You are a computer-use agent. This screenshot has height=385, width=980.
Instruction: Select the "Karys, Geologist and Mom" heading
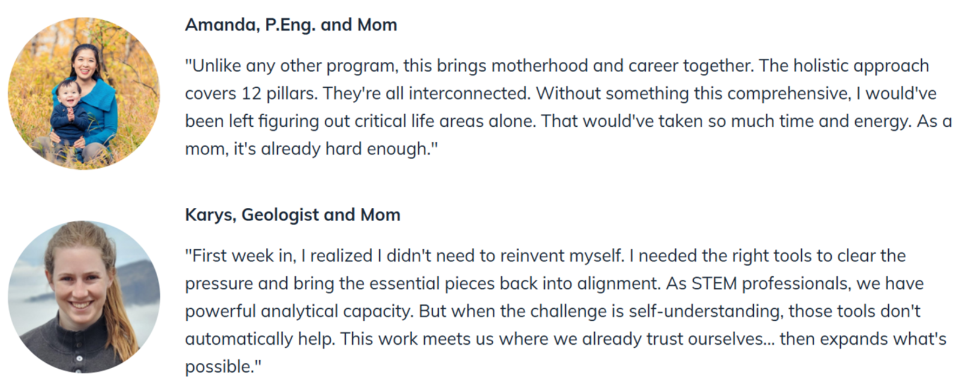tap(292, 214)
